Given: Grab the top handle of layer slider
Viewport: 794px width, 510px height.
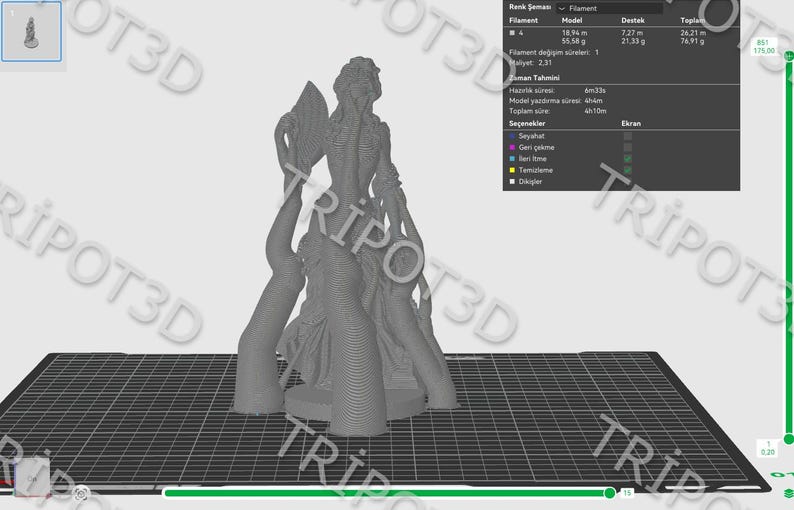Looking at the screenshot, I should [x=788, y=56].
